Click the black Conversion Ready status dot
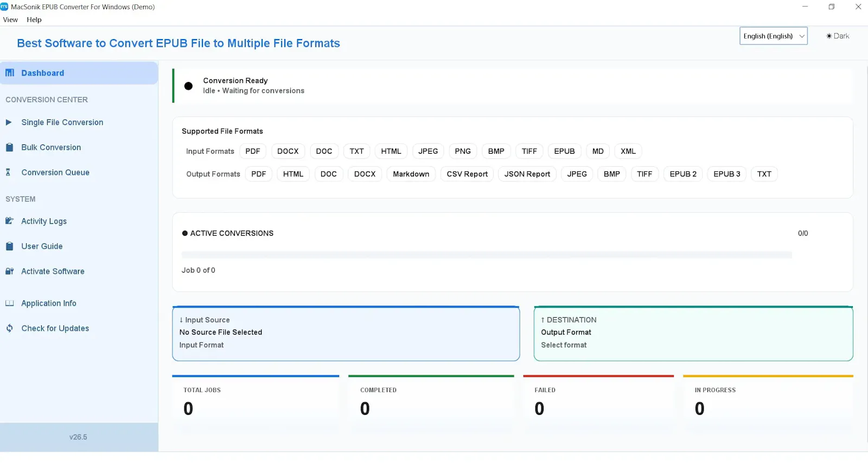868x467 pixels. (x=188, y=86)
